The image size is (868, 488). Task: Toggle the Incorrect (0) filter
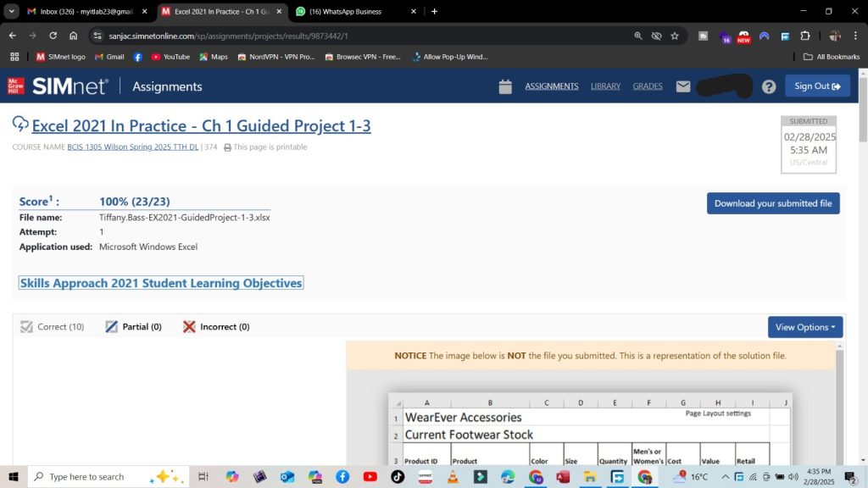(216, 327)
